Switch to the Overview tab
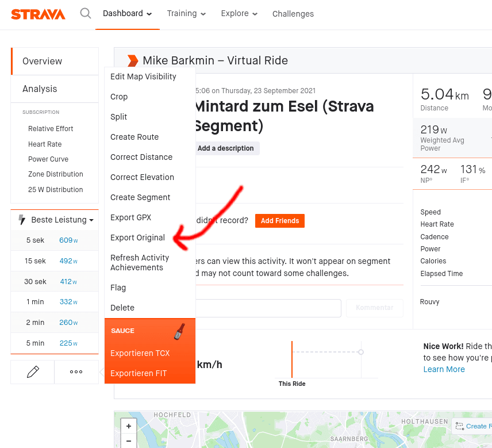 pyautogui.click(x=55, y=61)
